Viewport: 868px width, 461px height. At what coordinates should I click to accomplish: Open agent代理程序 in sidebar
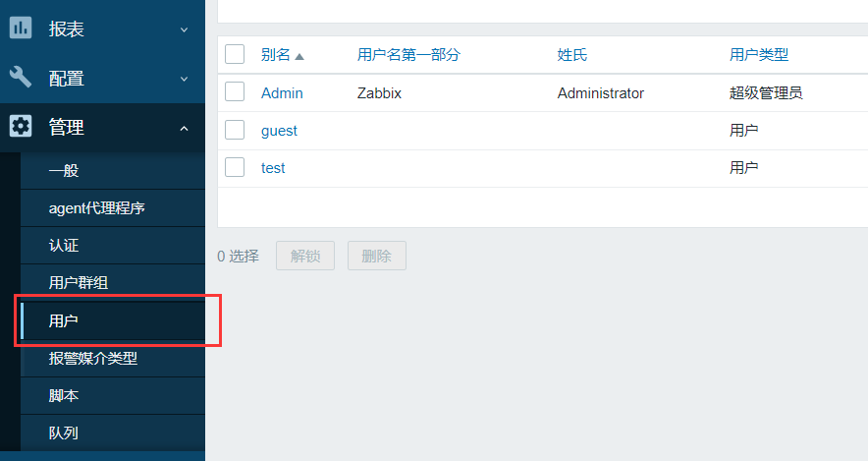click(x=113, y=208)
